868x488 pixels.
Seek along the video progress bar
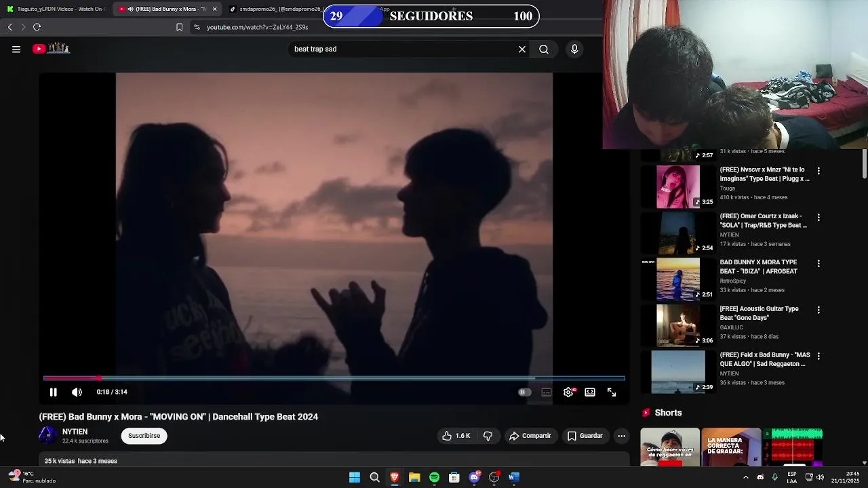tap(334, 378)
